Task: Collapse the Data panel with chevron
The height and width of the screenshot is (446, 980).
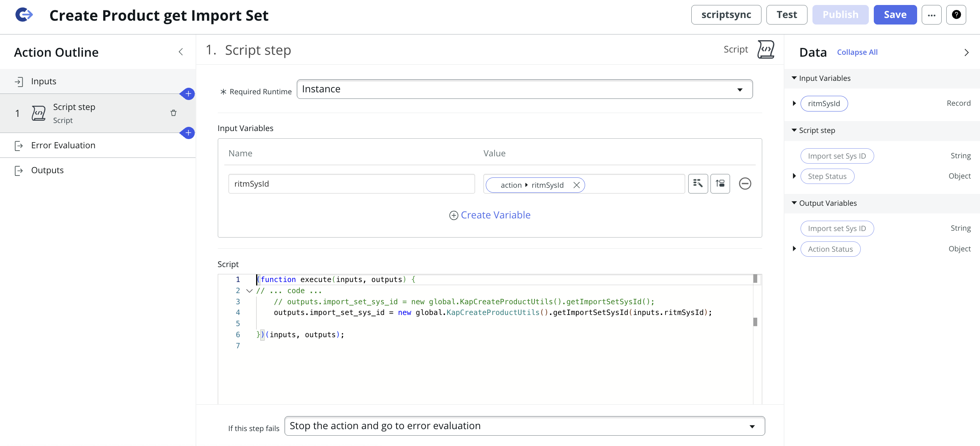Action: point(967,52)
